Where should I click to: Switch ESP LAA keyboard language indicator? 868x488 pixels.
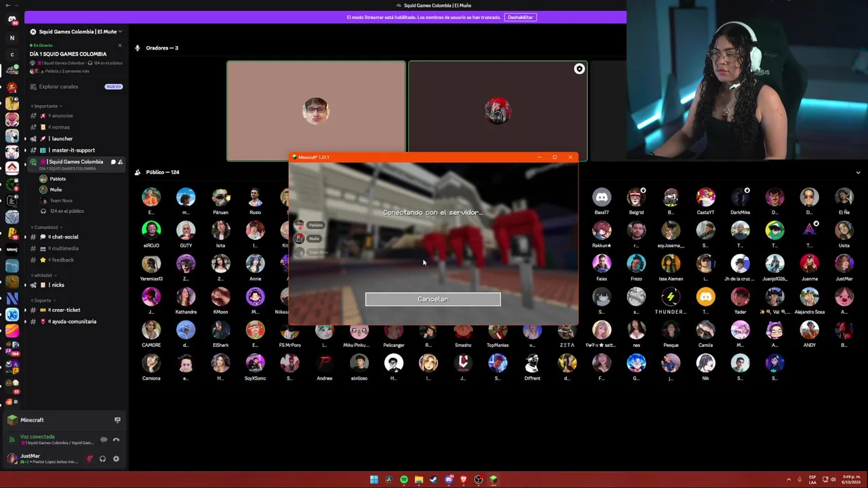pyautogui.click(x=812, y=480)
